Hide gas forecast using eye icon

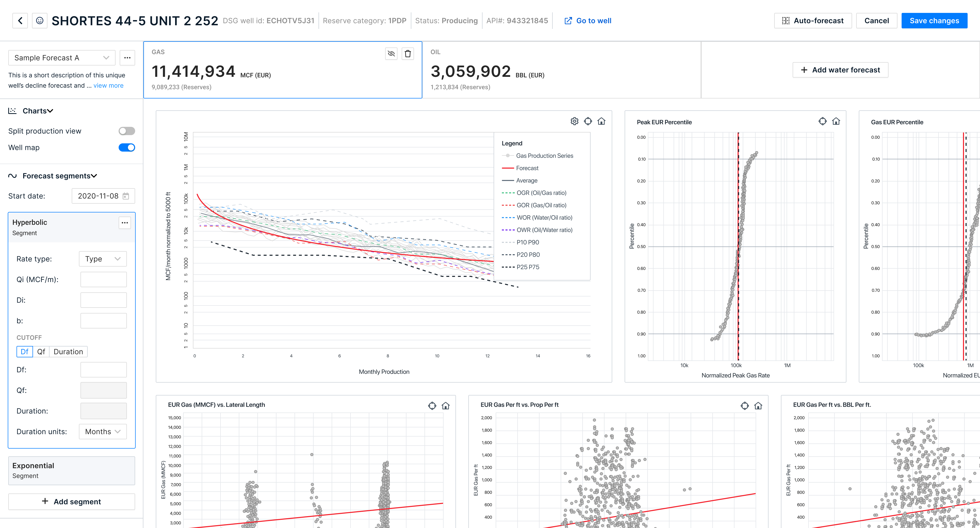coord(391,54)
